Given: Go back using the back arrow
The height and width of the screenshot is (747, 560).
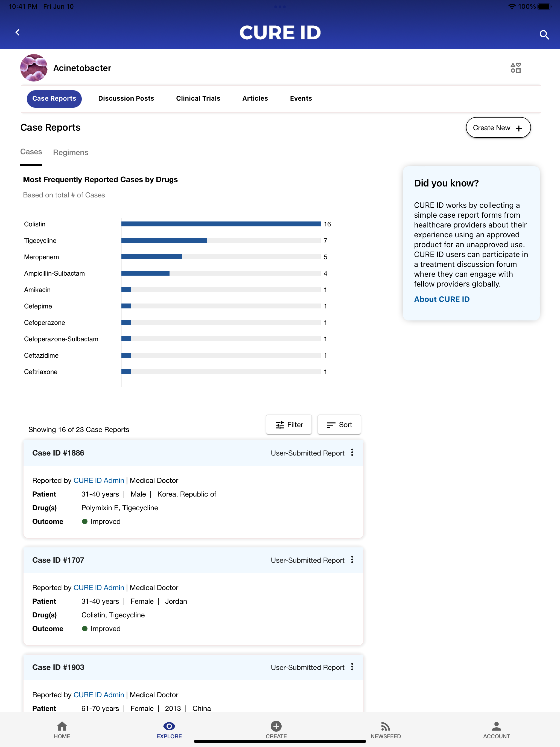Looking at the screenshot, I should tap(17, 33).
